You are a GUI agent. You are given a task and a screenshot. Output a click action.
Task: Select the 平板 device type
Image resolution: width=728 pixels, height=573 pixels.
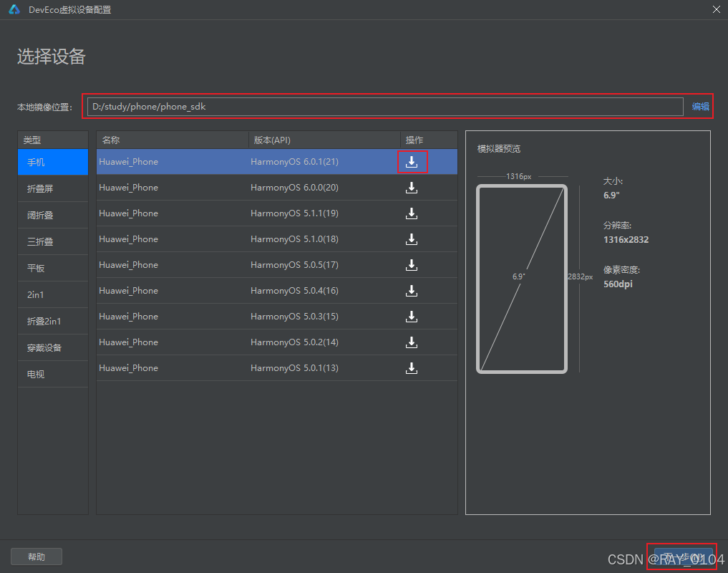(53, 268)
